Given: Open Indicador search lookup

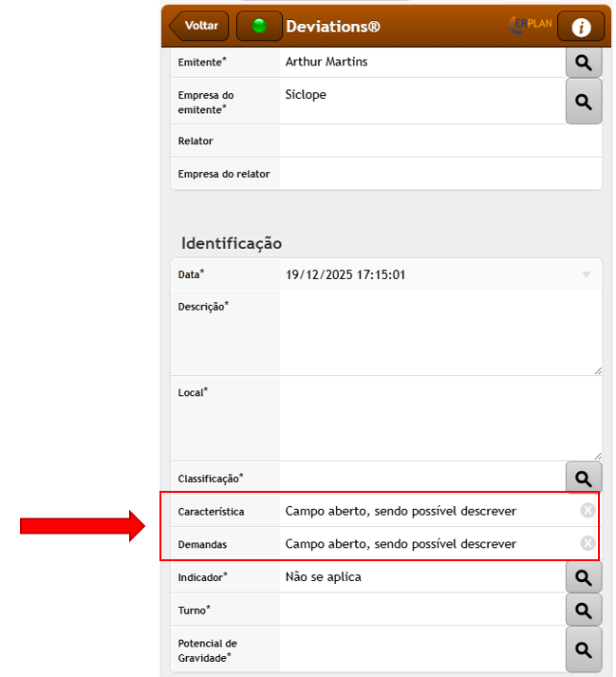Looking at the screenshot, I should (x=584, y=577).
